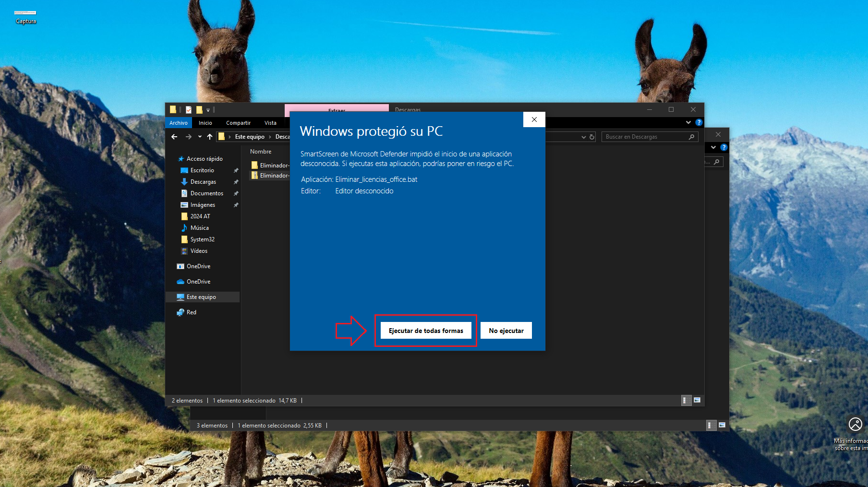Select Este equipo in navigation pane
The image size is (868, 487).
pyautogui.click(x=201, y=297)
